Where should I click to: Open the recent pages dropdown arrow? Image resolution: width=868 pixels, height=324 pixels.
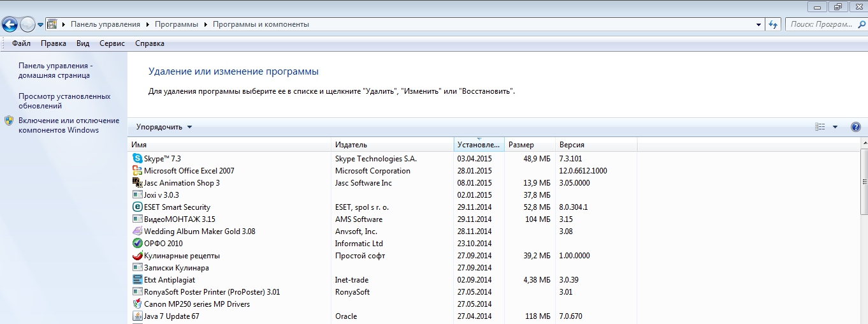point(40,25)
